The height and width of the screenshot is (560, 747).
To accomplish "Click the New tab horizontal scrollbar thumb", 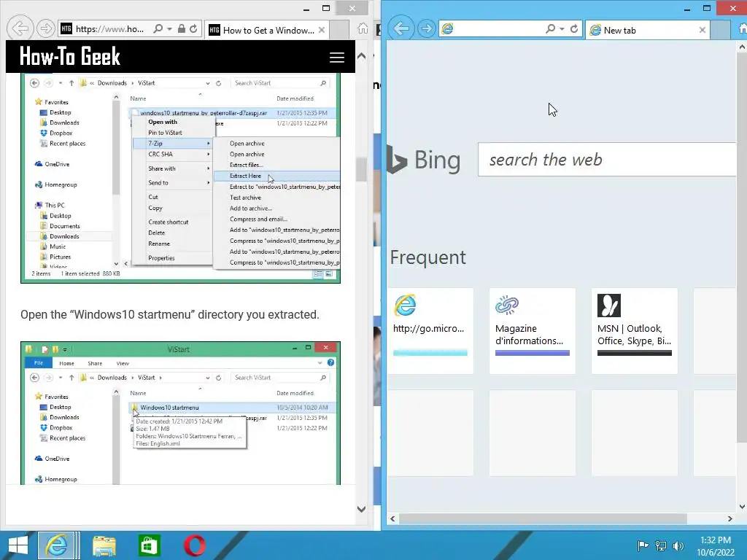I will click(543, 518).
